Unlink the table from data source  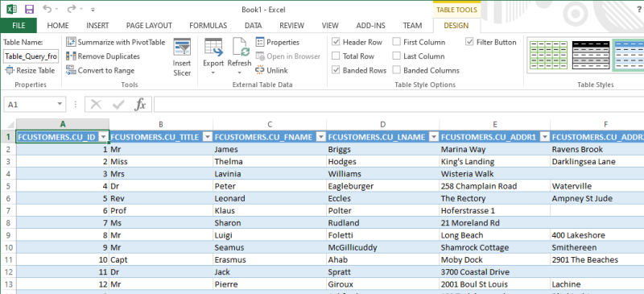pos(272,70)
